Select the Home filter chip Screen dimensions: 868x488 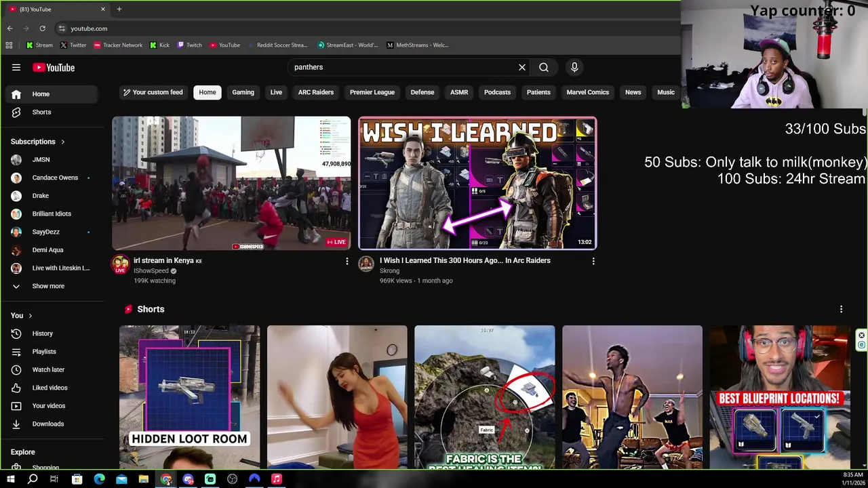pyautogui.click(x=208, y=92)
